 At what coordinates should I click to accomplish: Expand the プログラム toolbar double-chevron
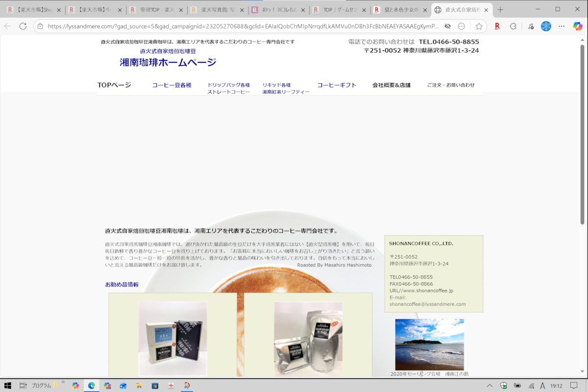63,383
